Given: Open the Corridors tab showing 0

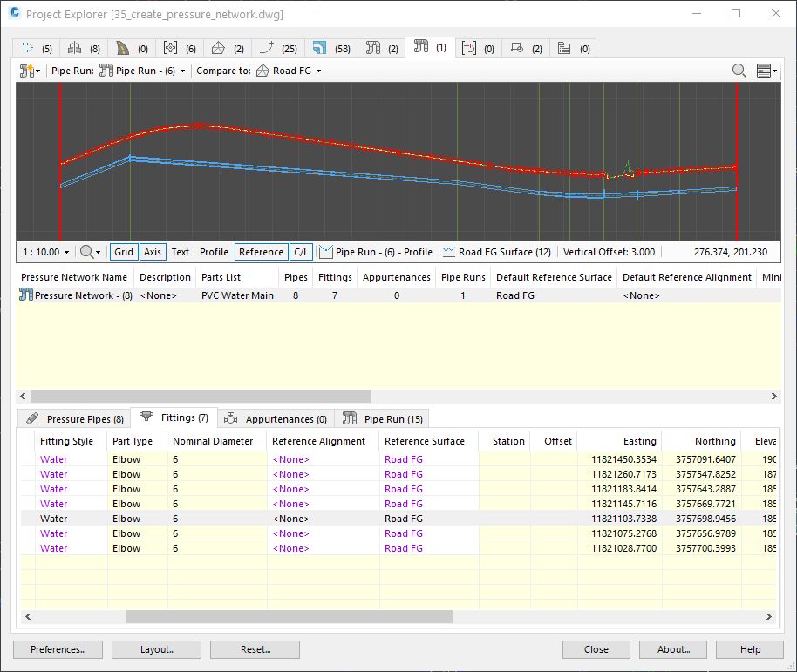Looking at the screenshot, I should [132, 49].
